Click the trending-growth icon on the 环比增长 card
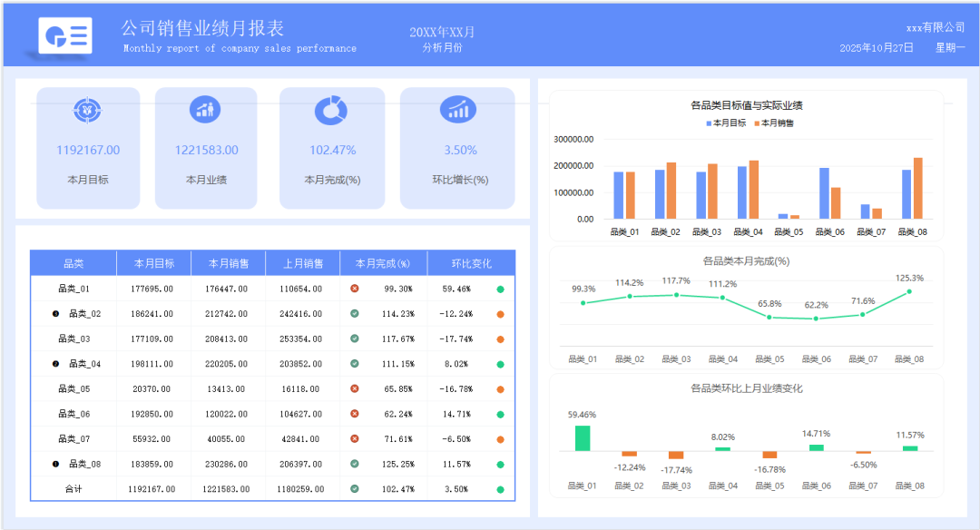The image size is (980, 530). (457, 109)
